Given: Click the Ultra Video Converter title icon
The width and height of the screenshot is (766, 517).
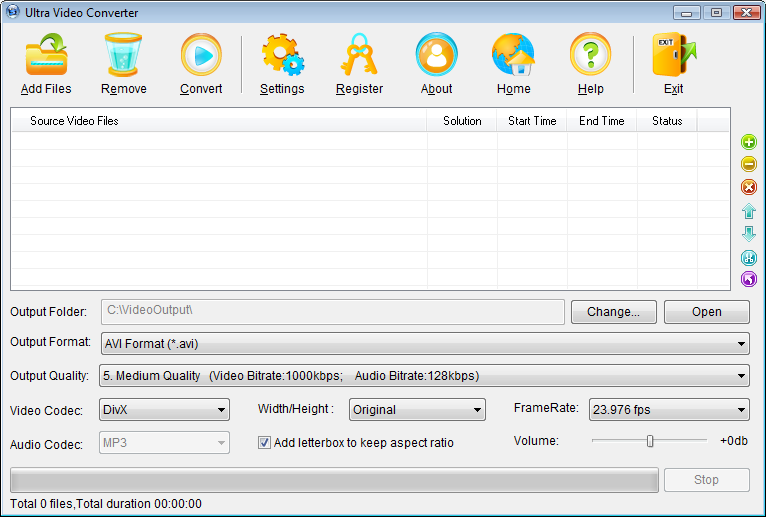Looking at the screenshot, I should click(x=13, y=12).
